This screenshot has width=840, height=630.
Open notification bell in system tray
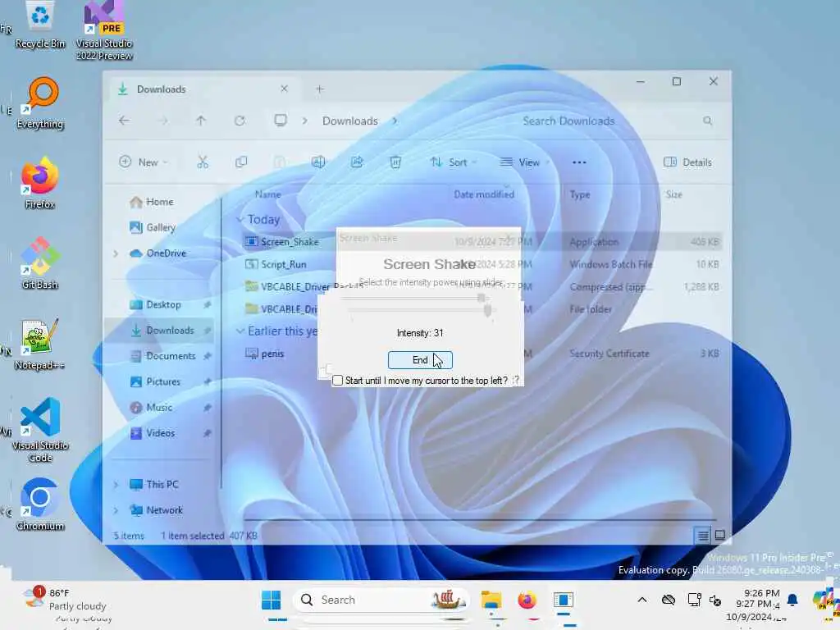[792, 600]
